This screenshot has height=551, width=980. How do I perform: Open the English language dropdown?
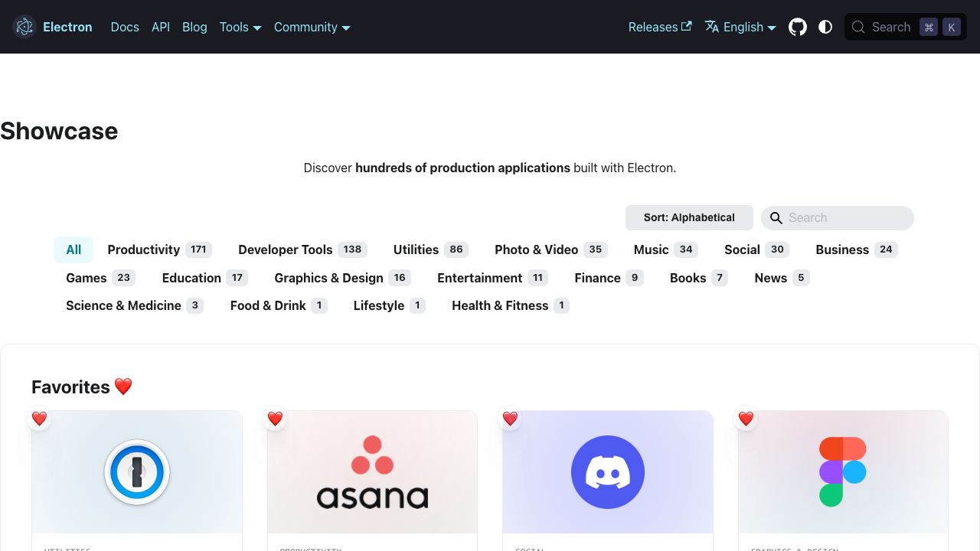point(740,27)
